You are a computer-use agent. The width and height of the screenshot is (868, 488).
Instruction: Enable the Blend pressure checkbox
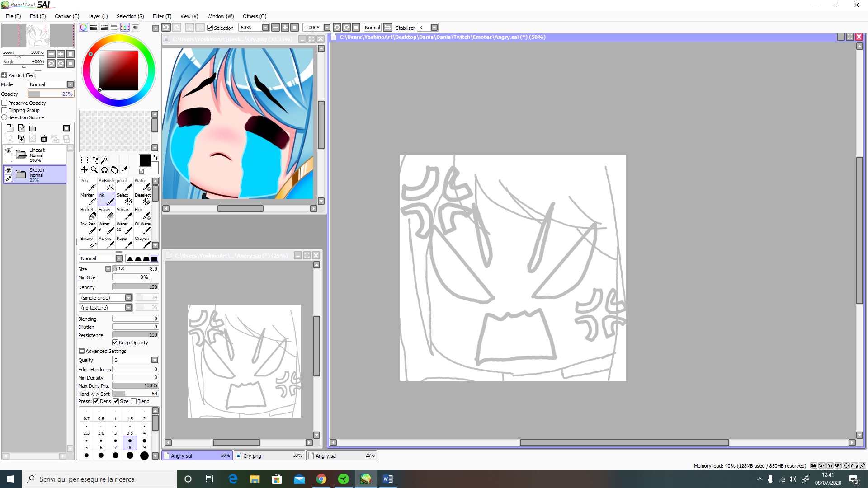click(134, 401)
